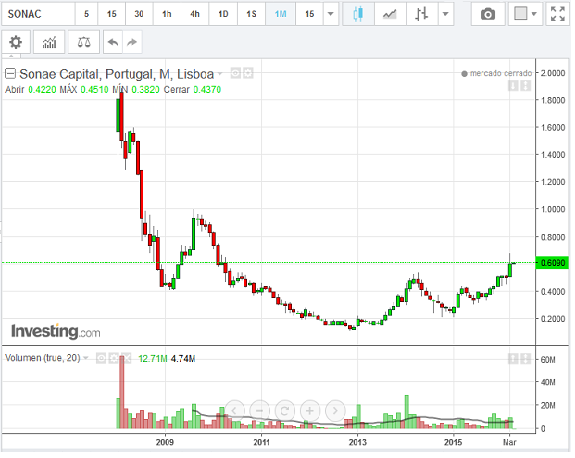Open Sonae Capital series format settings
Screen dimensions: 575x458
coord(248,73)
